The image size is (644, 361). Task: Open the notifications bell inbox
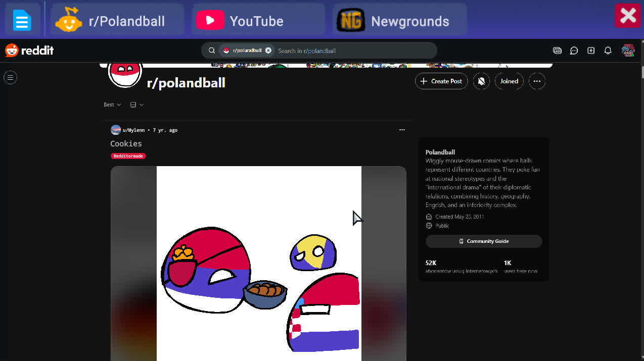coord(608,50)
